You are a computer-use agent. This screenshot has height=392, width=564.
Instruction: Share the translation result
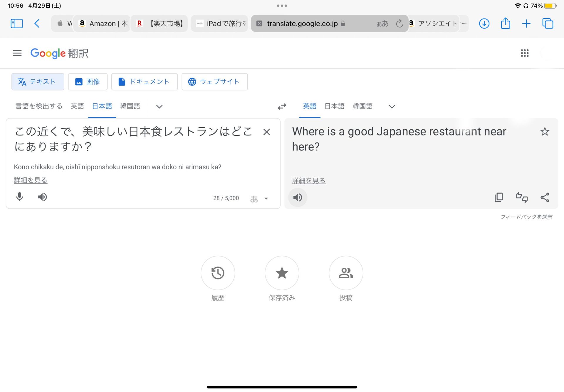coord(545,197)
